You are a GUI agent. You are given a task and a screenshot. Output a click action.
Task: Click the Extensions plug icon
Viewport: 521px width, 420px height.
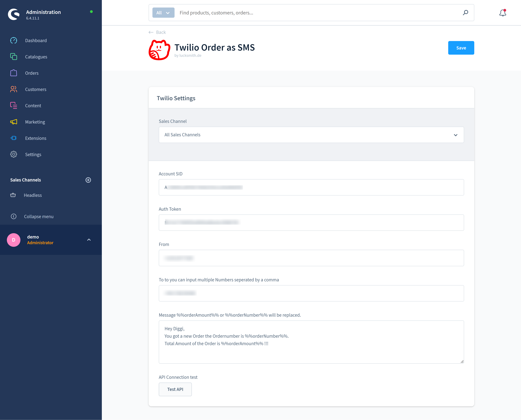14,138
